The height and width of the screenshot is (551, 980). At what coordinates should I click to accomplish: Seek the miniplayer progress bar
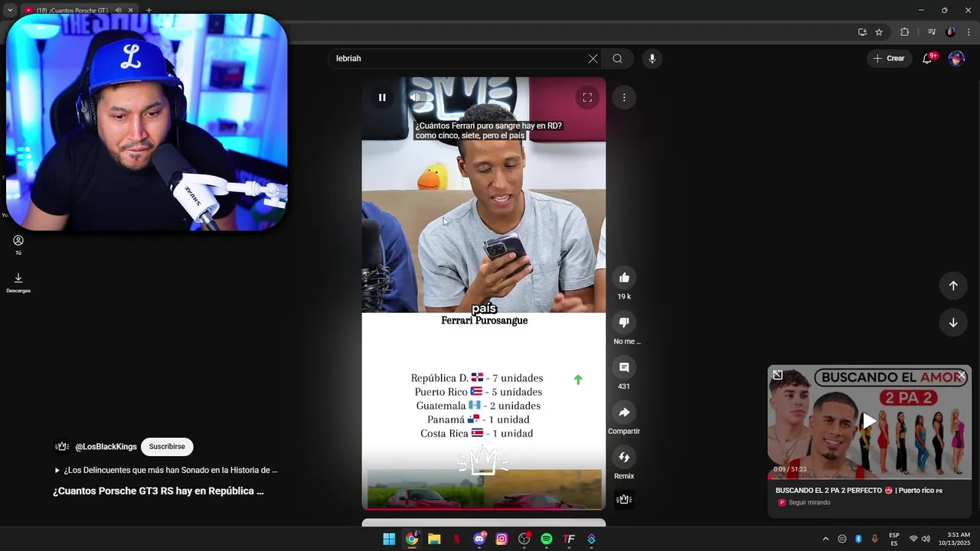[870, 478]
